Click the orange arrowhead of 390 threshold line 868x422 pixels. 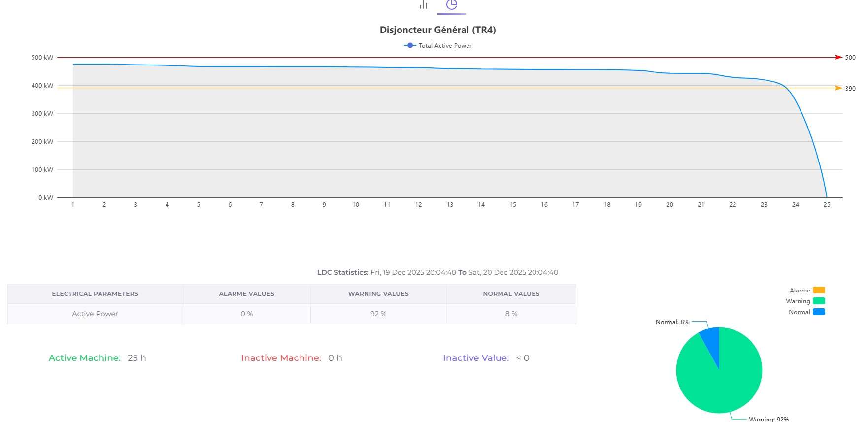point(838,88)
